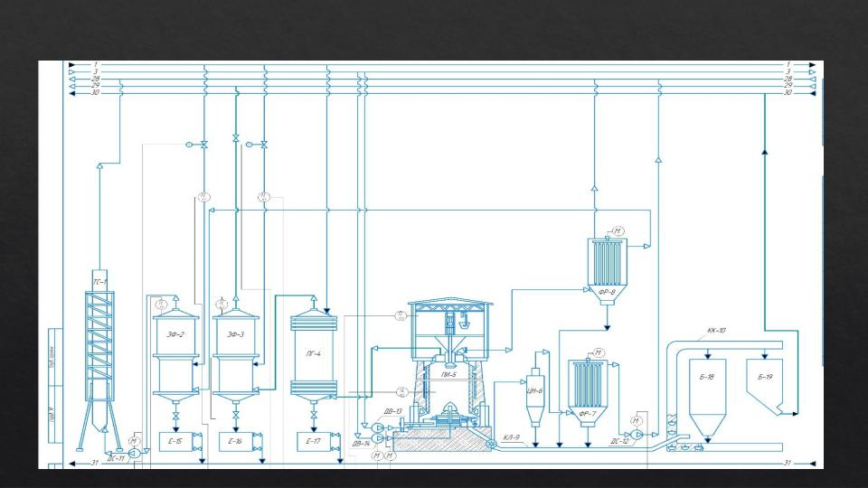Click the ДС-12 label

tap(620, 441)
